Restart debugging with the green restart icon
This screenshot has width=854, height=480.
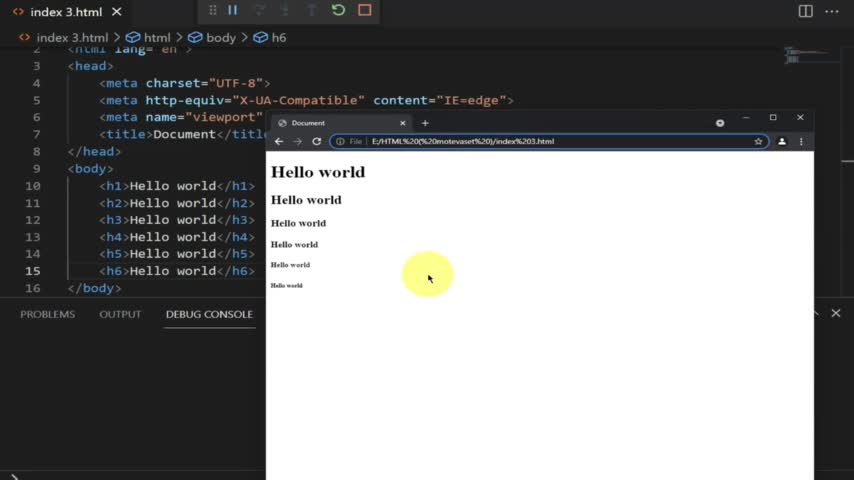(x=338, y=10)
